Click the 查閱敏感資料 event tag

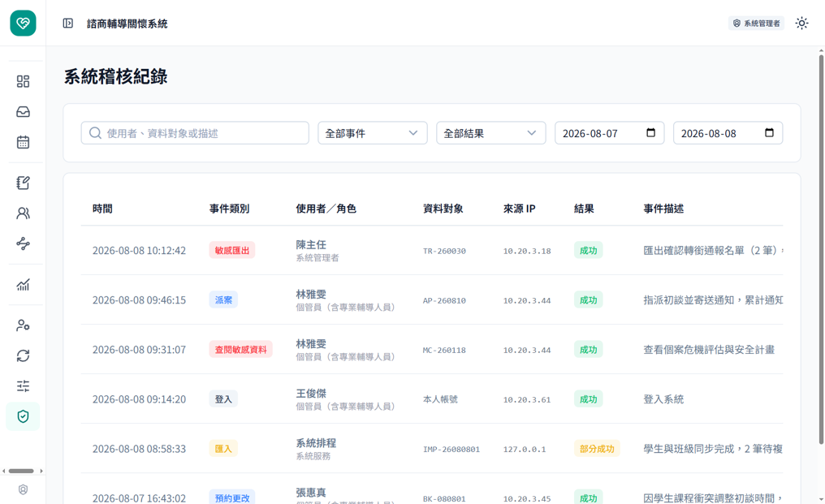point(240,349)
